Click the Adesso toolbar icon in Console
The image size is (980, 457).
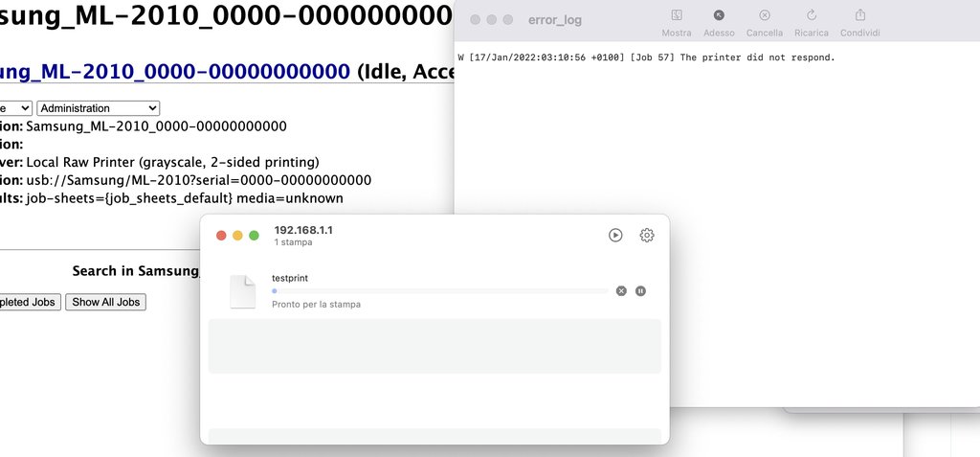click(719, 15)
